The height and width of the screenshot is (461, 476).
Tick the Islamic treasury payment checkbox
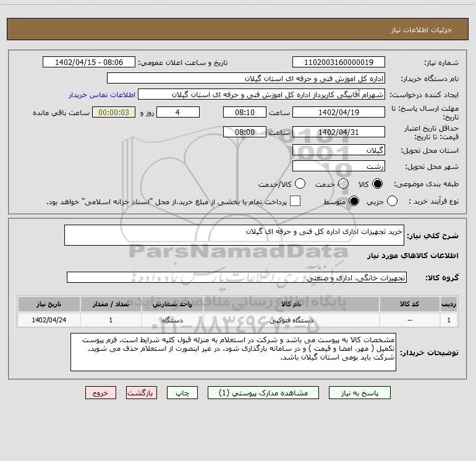295,201
